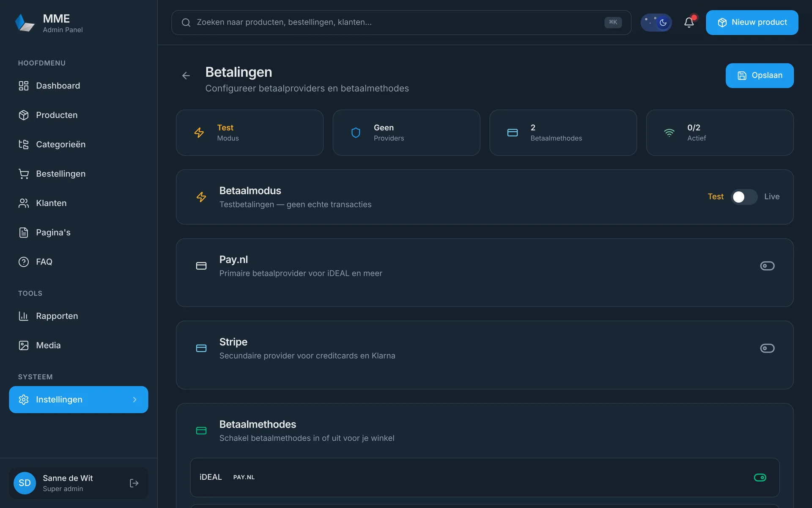
Task: Click the ⌘K shortcut badge in search
Action: [x=613, y=22]
